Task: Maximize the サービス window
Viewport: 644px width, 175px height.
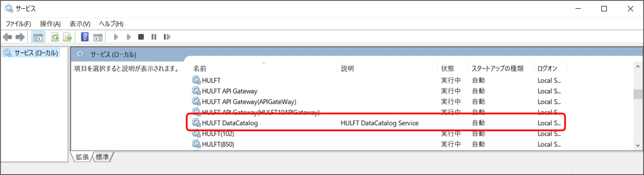Action: (x=604, y=9)
